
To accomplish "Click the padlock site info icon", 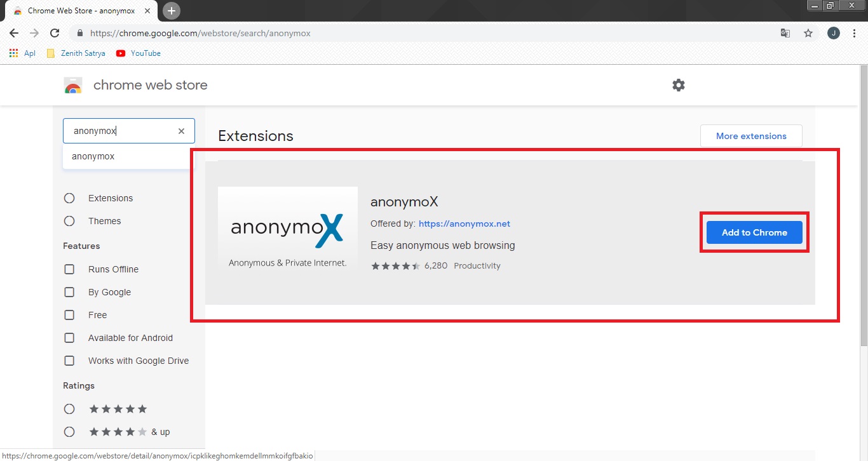I will pyautogui.click(x=79, y=33).
